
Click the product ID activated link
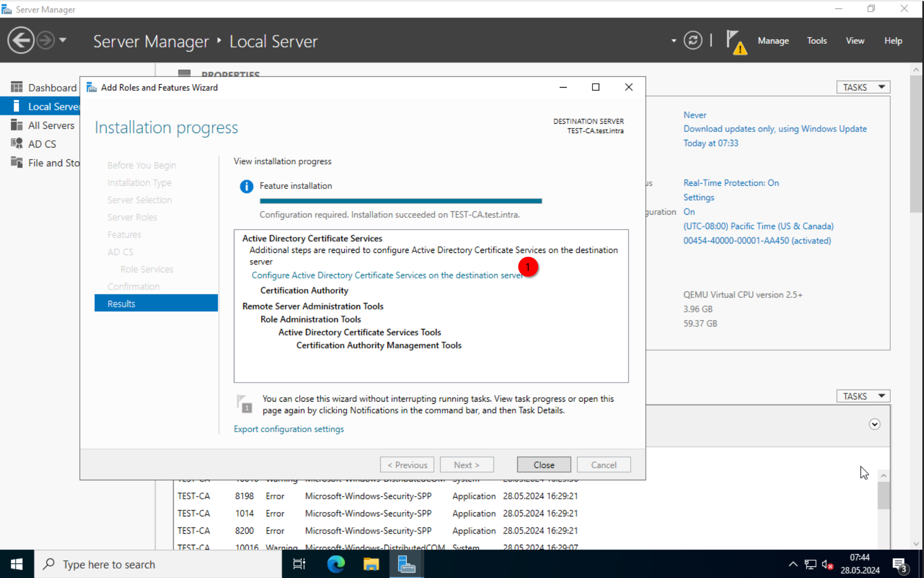pyautogui.click(x=757, y=241)
